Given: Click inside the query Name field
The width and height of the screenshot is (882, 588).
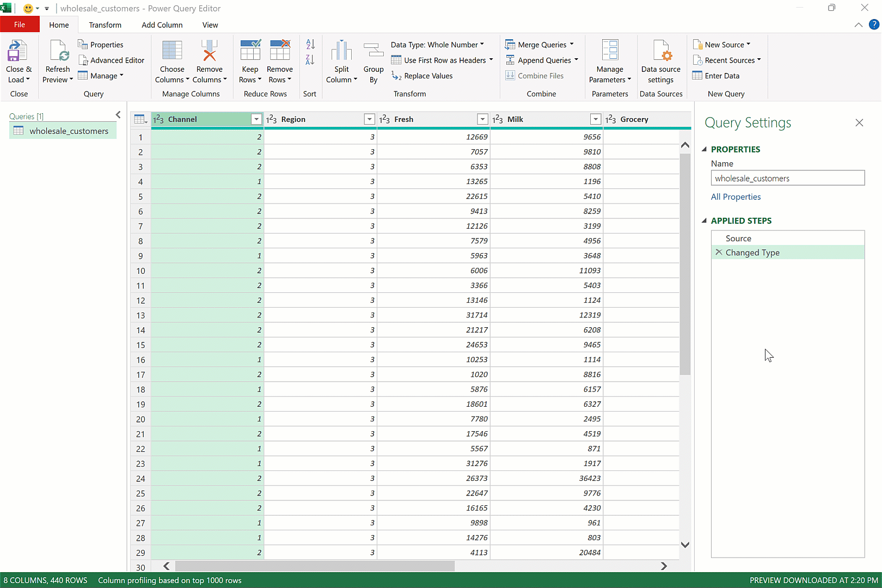Looking at the screenshot, I should 787,177.
